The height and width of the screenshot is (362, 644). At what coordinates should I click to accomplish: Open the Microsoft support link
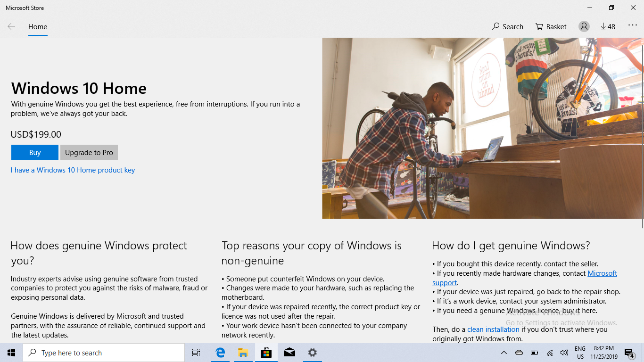[x=602, y=273]
